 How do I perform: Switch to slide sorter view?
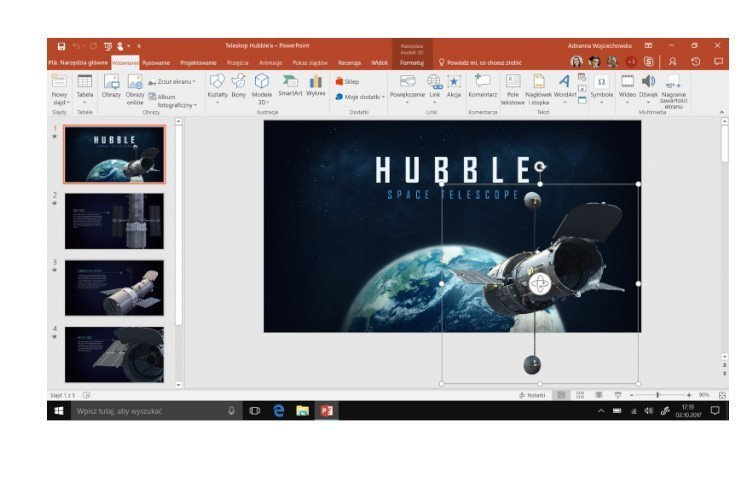580,395
